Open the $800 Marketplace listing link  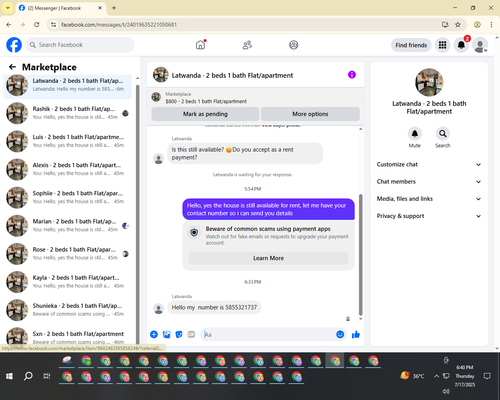pyautogui.click(x=206, y=101)
